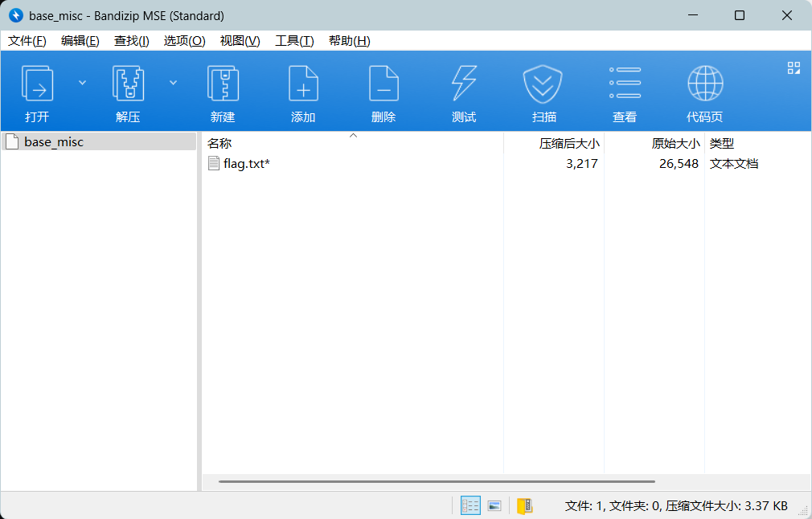Click the 查看 (View) list icon
The image size is (812, 519).
pos(625,84)
